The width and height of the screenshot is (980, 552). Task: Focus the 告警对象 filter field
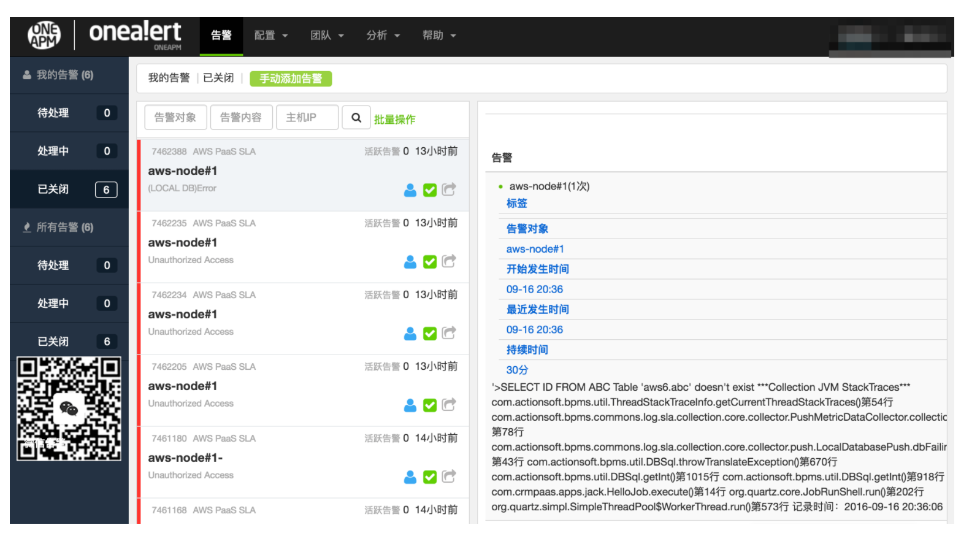(x=175, y=117)
